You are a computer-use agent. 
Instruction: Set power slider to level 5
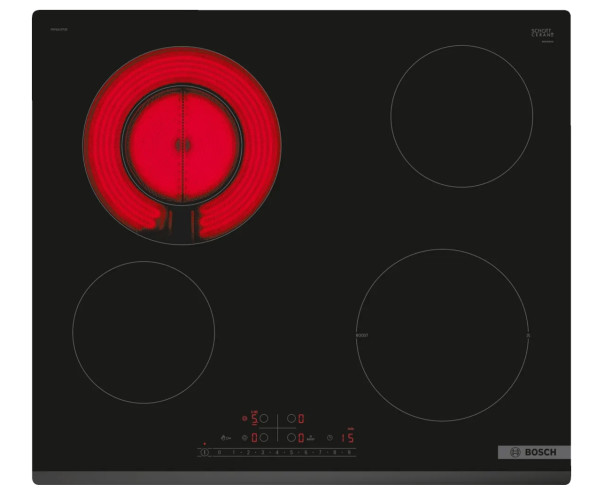click(x=291, y=452)
